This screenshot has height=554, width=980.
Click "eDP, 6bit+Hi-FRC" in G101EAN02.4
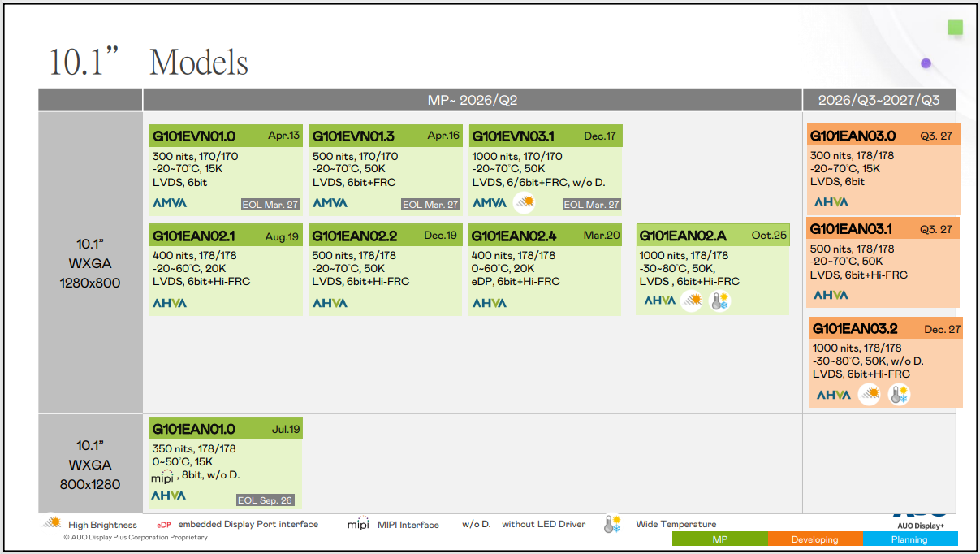(x=516, y=281)
